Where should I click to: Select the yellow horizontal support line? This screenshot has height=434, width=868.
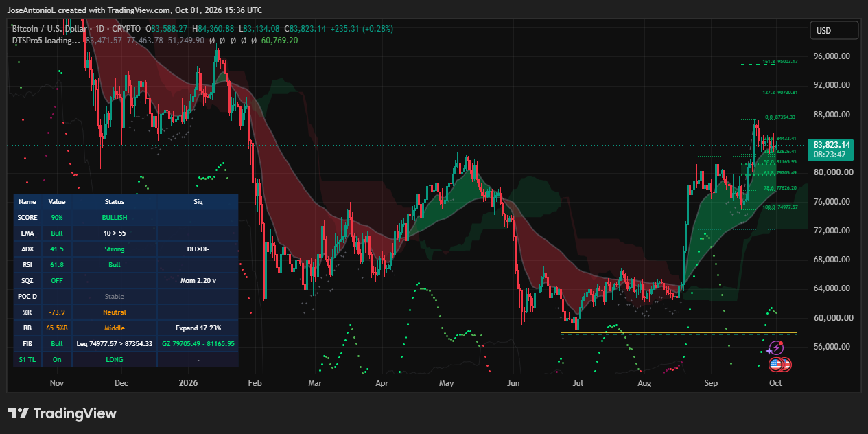tap(679, 332)
